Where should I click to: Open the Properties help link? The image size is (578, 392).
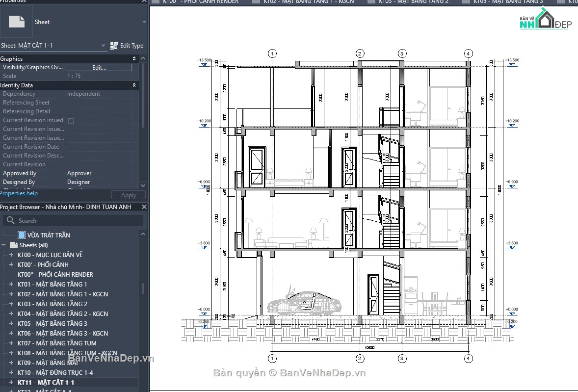[x=19, y=193]
